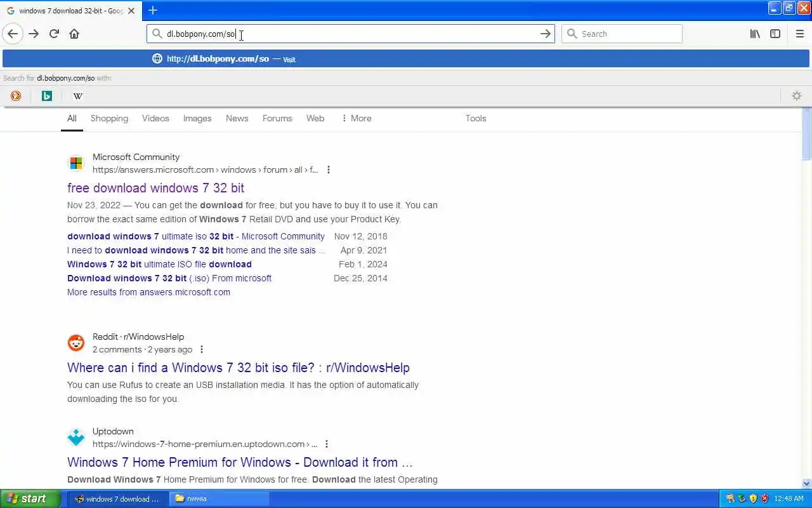Select the http://dl.bobpony.com/so Visit suggestion
The width and height of the screenshot is (812, 508).
coord(406,58)
